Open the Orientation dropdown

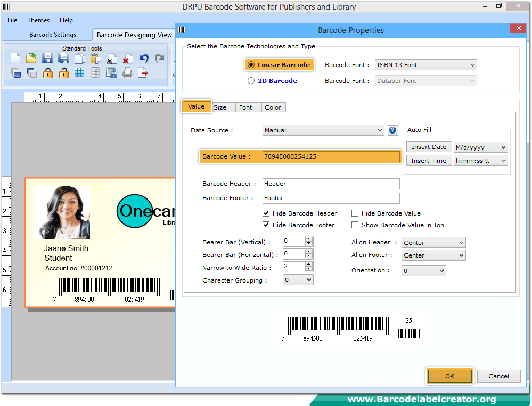tap(424, 271)
